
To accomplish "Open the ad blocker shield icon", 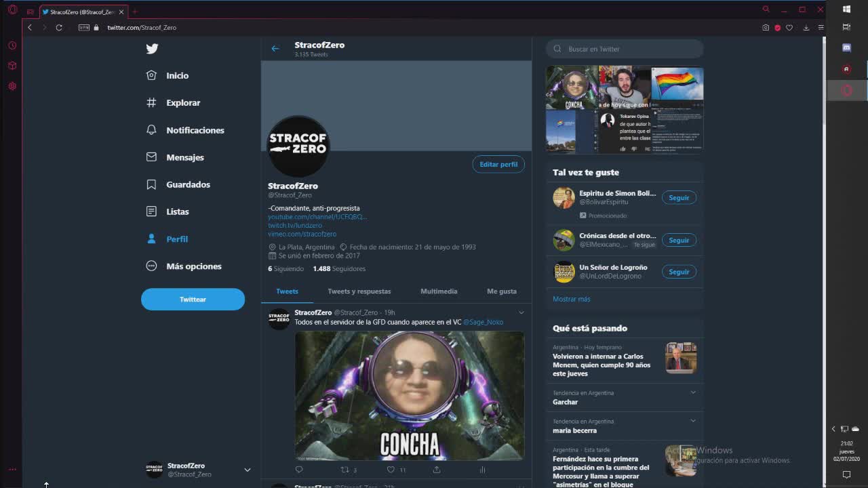I will pos(778,27).
